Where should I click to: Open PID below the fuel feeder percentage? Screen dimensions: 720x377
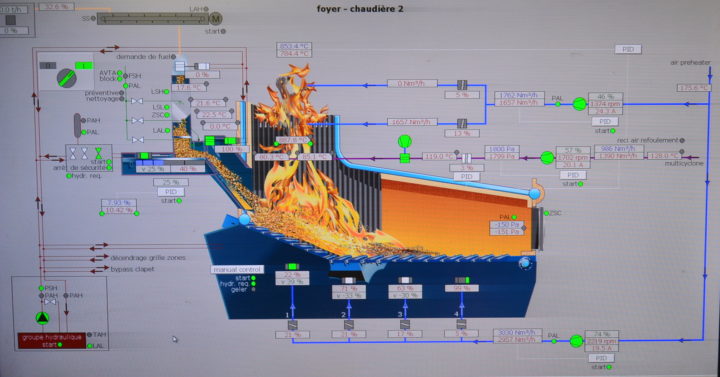click(170, 191)
